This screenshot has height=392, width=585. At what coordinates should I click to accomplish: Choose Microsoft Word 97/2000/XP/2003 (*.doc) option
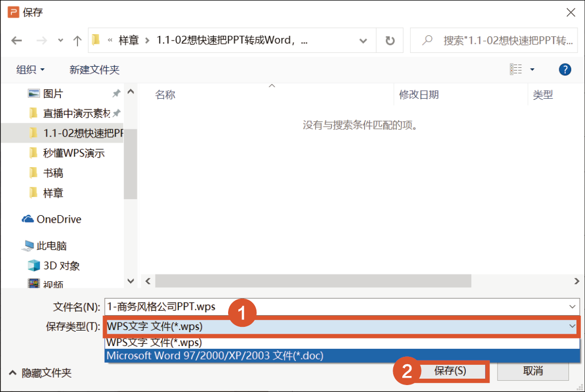[x=215, y=355]
